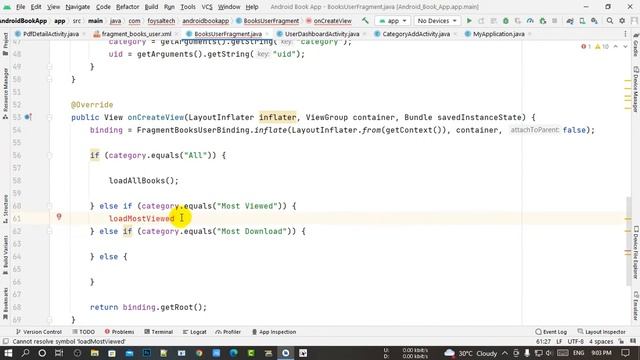Screen dimensions: 640x360
Task: Open the SDK Manager toolbar icon
Action: point(594,21)
